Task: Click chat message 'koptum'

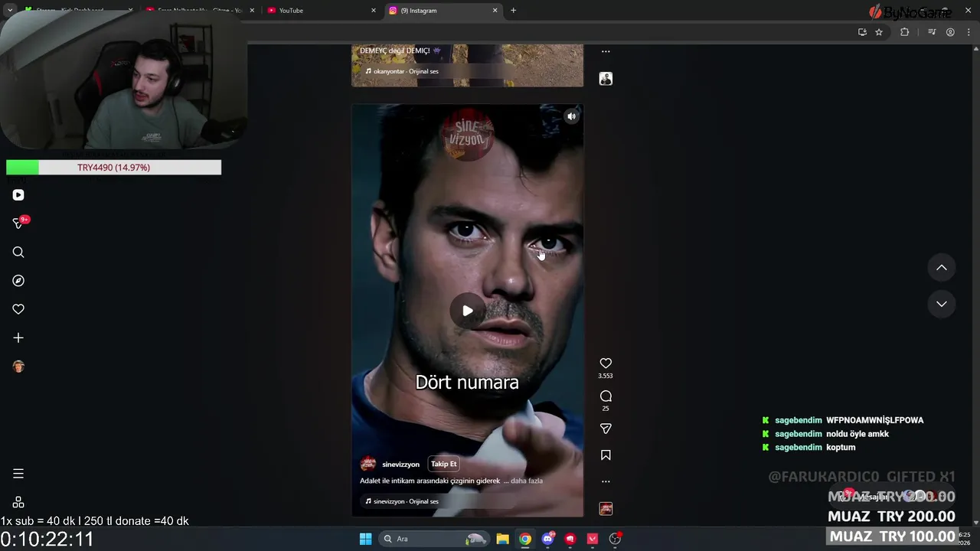Action: pyautogui.click(x=841, y=448)
